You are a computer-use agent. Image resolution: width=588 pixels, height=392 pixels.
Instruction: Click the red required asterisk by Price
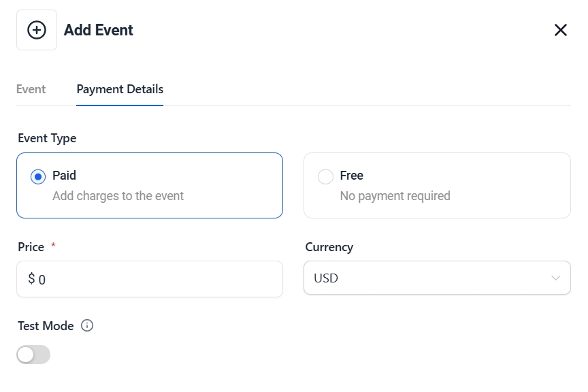click(53, 246)
